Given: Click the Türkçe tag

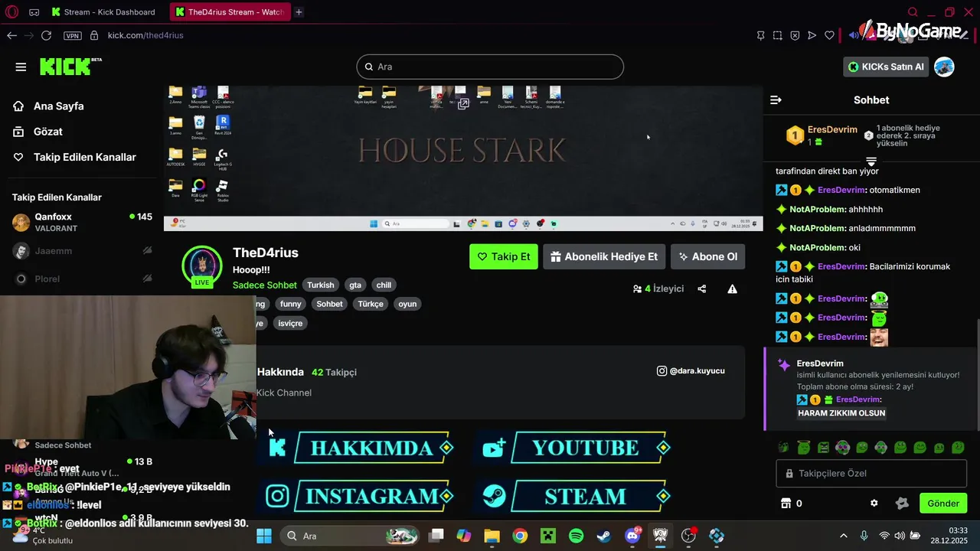Looking at the screenshot, I should tap(371, 304).
